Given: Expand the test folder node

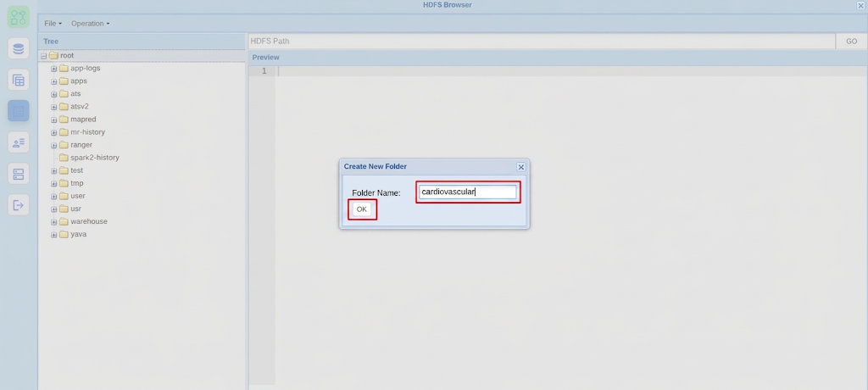Looking at the screenshot, I should click(x=53, y=170).
